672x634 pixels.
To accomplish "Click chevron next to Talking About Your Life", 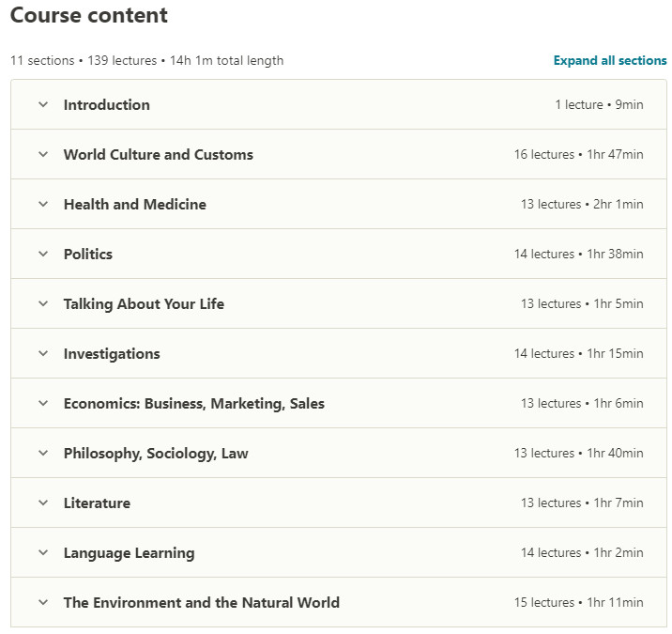I will [42, 304].
